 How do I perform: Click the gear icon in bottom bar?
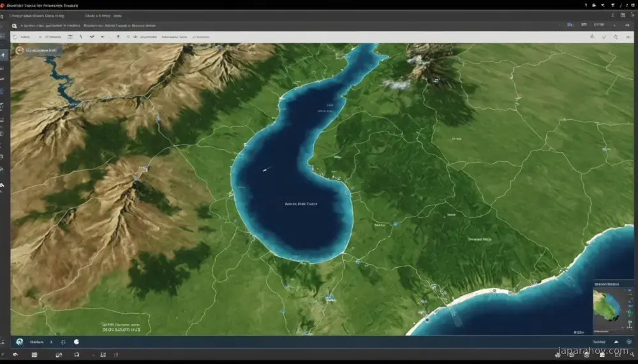pyautogui.click(x=63, y=342)
